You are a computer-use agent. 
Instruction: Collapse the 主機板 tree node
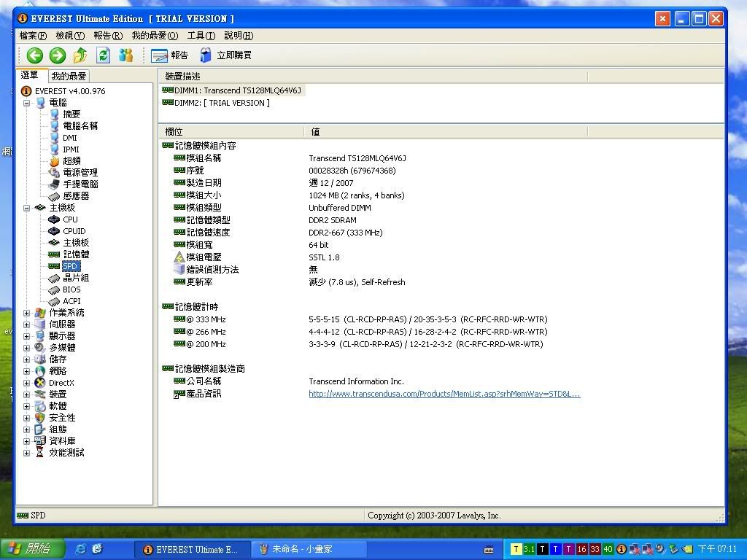pos(27,208)
